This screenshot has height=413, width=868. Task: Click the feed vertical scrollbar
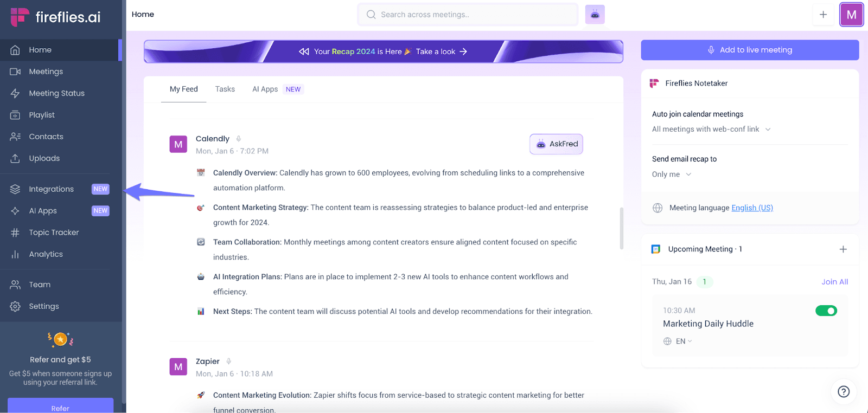coord(622,228)
